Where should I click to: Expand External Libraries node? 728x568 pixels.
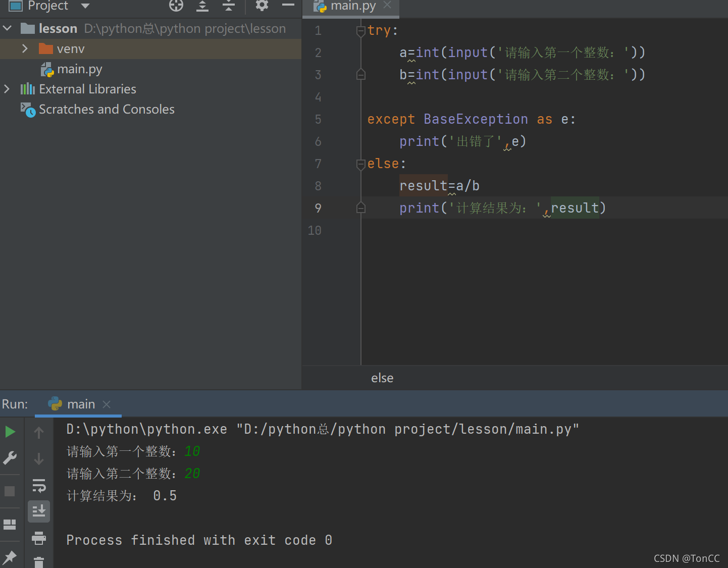tap(7, 89)
